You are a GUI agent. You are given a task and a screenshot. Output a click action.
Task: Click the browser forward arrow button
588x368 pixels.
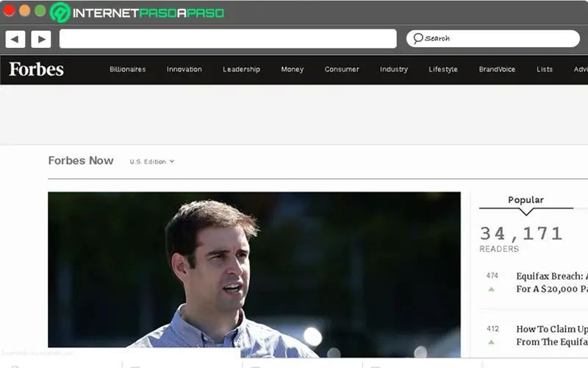point(41,39)
